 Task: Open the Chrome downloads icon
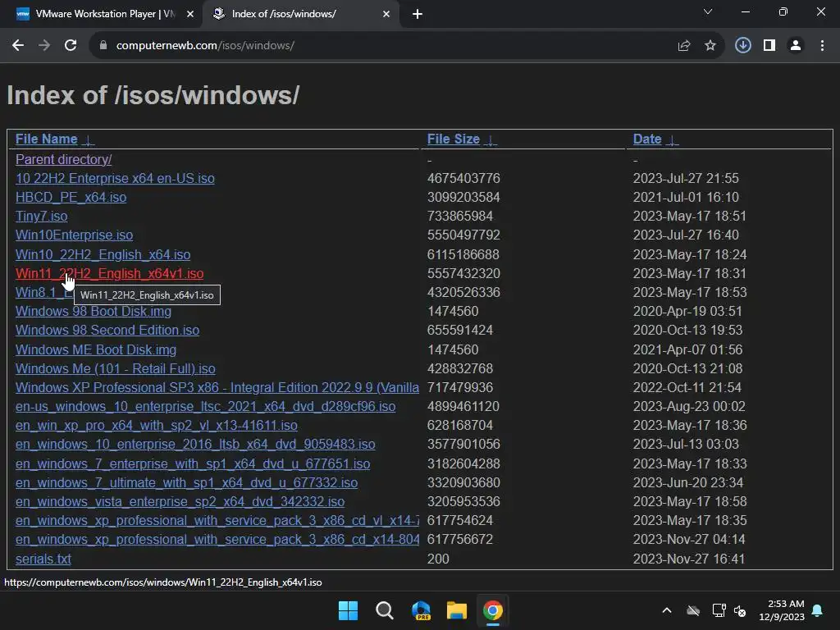pos(742,46)
